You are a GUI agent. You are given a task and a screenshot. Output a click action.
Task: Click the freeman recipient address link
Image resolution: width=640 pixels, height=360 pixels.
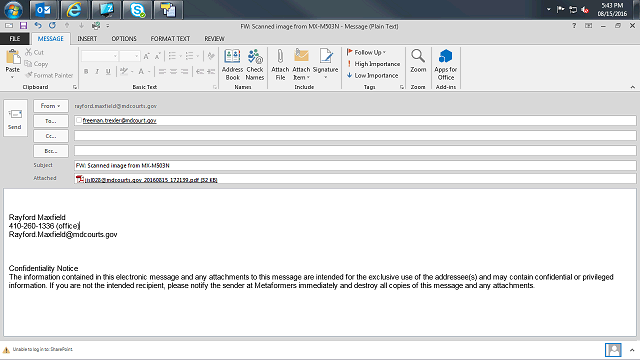119,120
